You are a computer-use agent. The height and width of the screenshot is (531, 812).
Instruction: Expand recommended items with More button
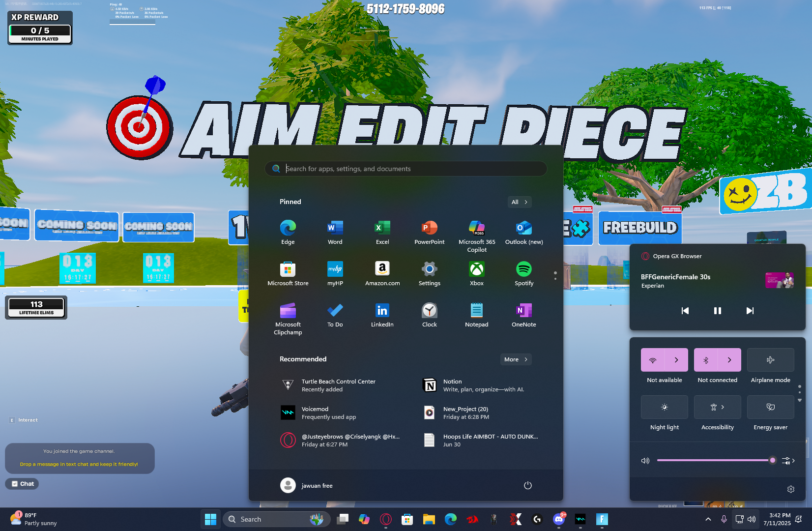pyautogui.click(x=516, y=359)
